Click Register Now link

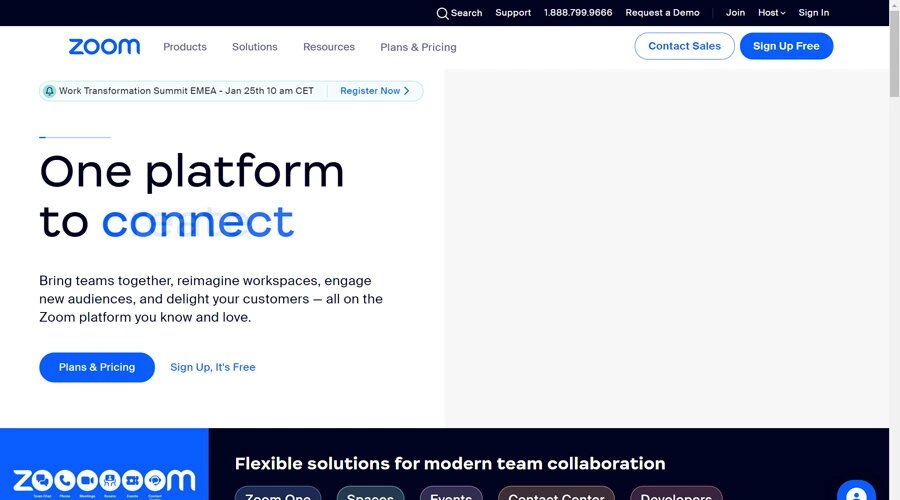[375, 91]
